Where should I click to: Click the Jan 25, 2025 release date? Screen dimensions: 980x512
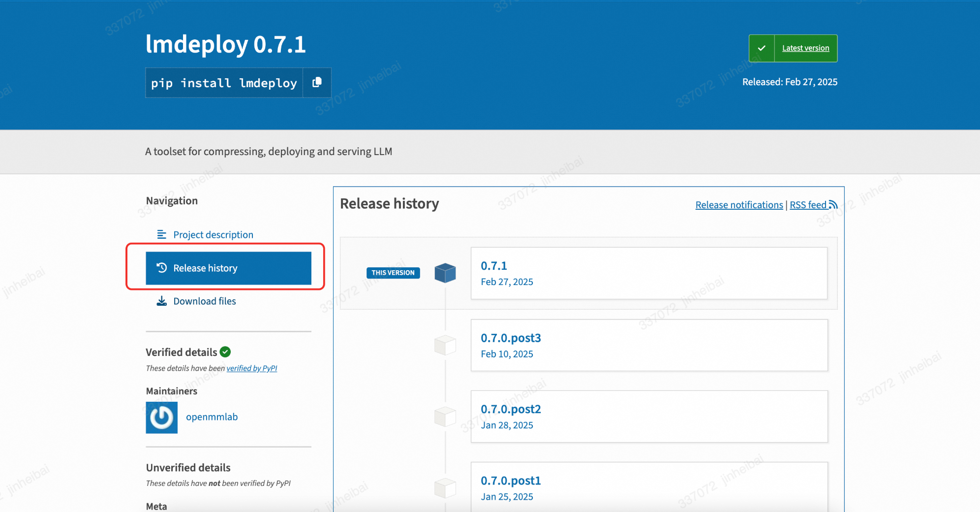click(x=507, y=497)
